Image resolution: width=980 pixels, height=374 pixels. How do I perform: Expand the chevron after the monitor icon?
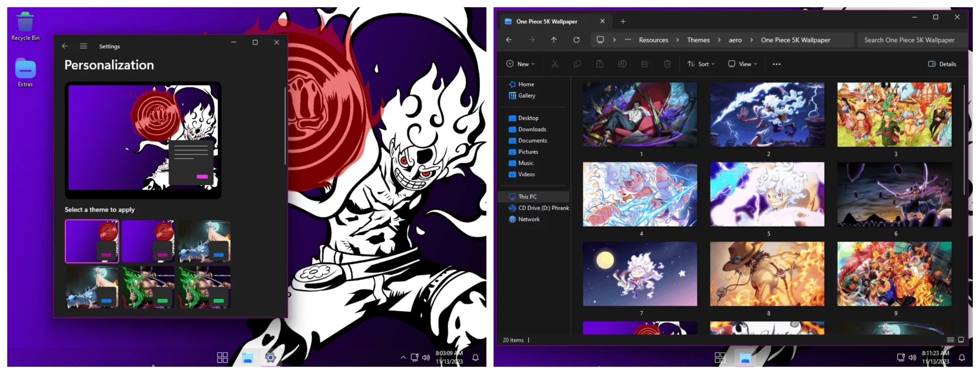point(614,40)
